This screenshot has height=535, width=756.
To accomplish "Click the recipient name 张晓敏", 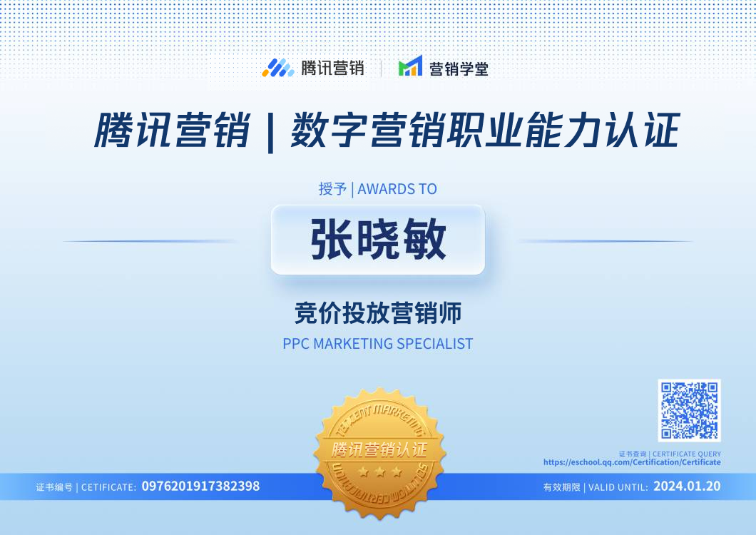I will [x=378, y=239].
